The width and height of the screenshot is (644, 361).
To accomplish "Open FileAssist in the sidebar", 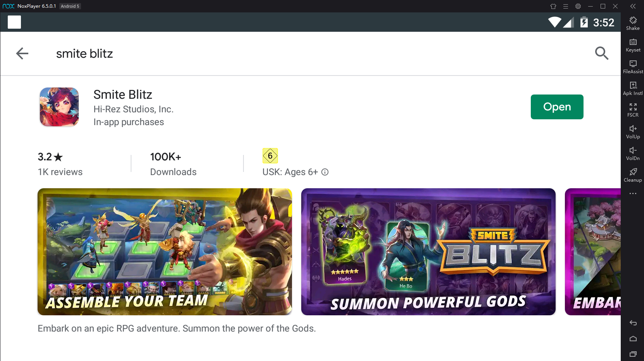I will tap(633, 67).
